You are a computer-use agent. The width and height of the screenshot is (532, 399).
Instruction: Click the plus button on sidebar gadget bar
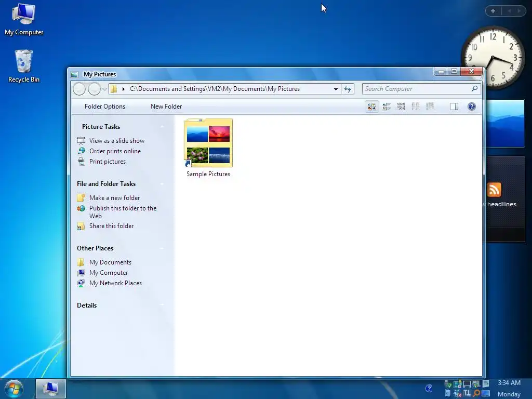(x=493, y=11)
